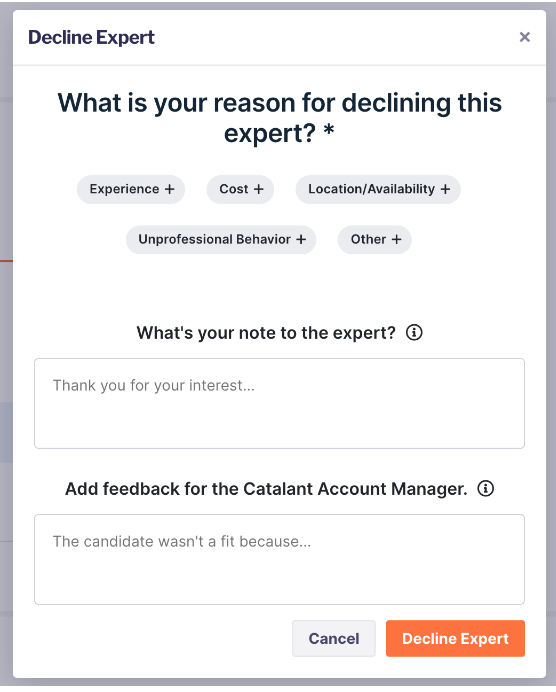Click plus icon on Location/Availability chip
This screenshot has width=556, height=692.
coord(445,189)
